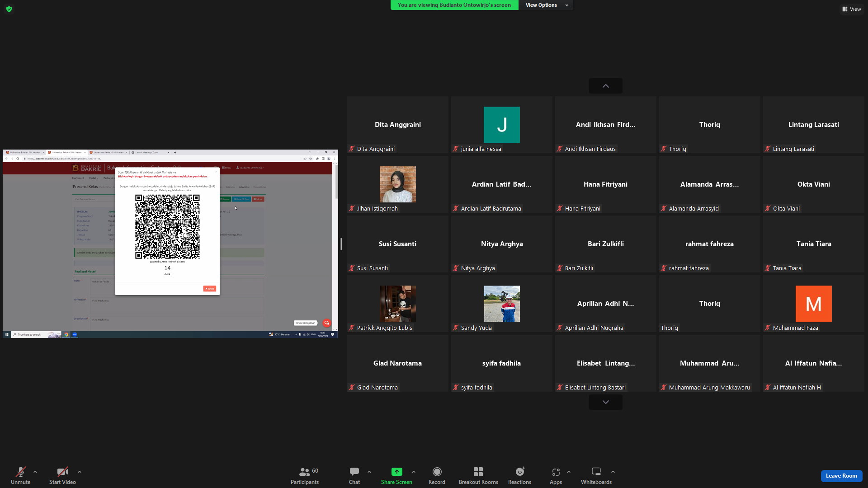The image size is (868, 488).
Task: Click the green Share Screen icon
Action: [396, 472]
